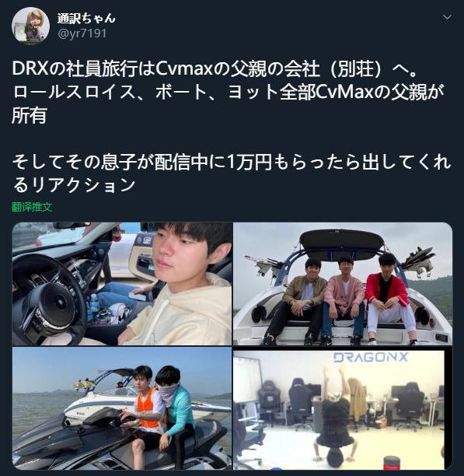Open the @yr7191 handle
Image resolution: width=464 pixels, height=476 pixels.
tap(82, 33)
